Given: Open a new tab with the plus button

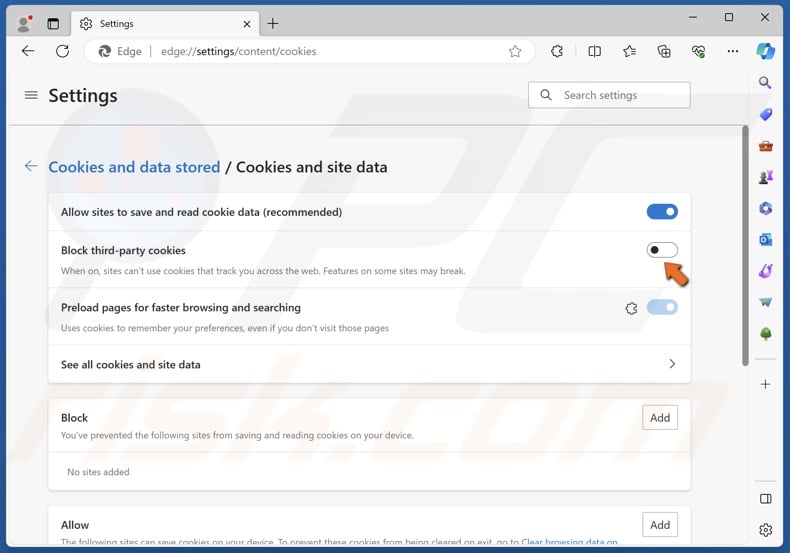Looking at the screenshot, I should click(273, 23).
